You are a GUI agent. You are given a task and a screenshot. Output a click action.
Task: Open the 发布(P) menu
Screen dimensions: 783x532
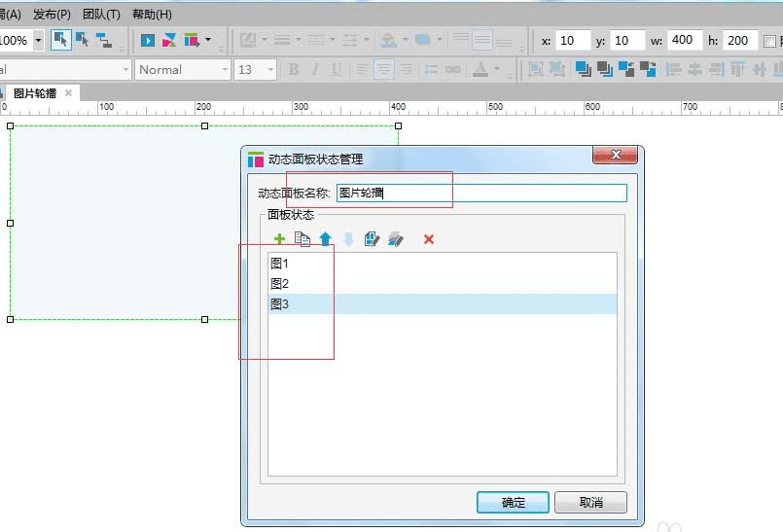coord(52,14)
